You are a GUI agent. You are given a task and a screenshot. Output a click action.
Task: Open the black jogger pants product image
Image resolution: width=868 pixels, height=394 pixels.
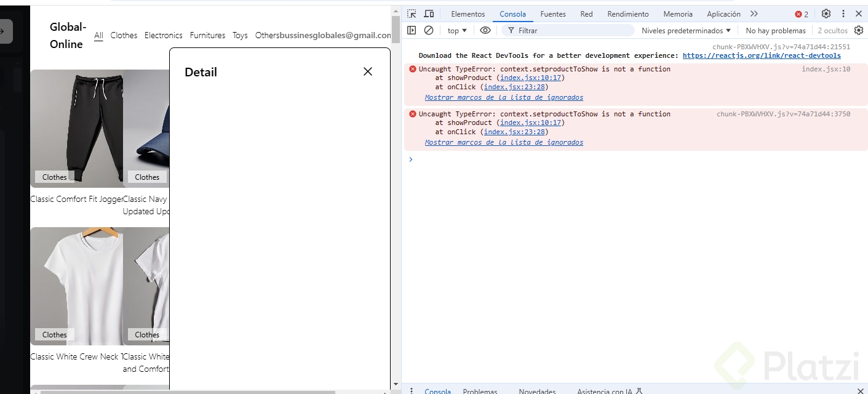[76, 128]
